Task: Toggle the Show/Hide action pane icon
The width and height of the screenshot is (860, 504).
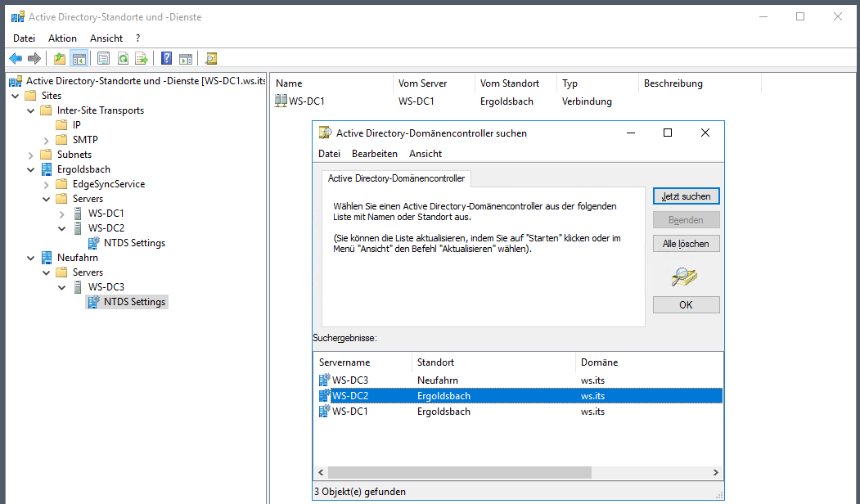Action: pyautogui.click(x=186, y=58)
